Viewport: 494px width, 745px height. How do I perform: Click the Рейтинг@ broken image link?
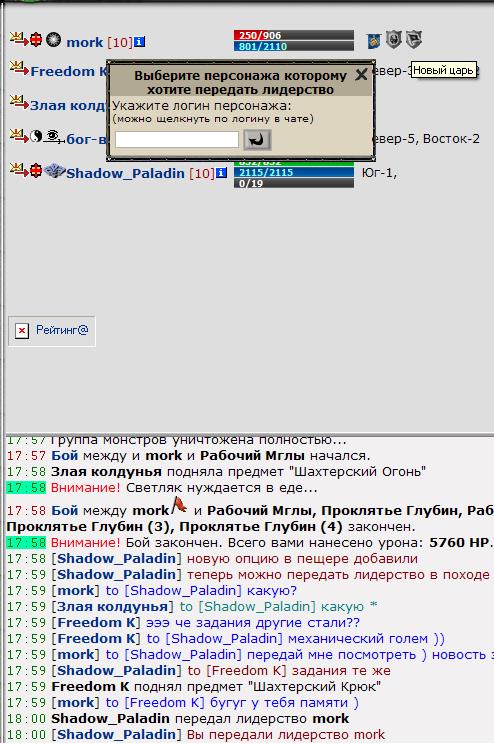[51, 331]
